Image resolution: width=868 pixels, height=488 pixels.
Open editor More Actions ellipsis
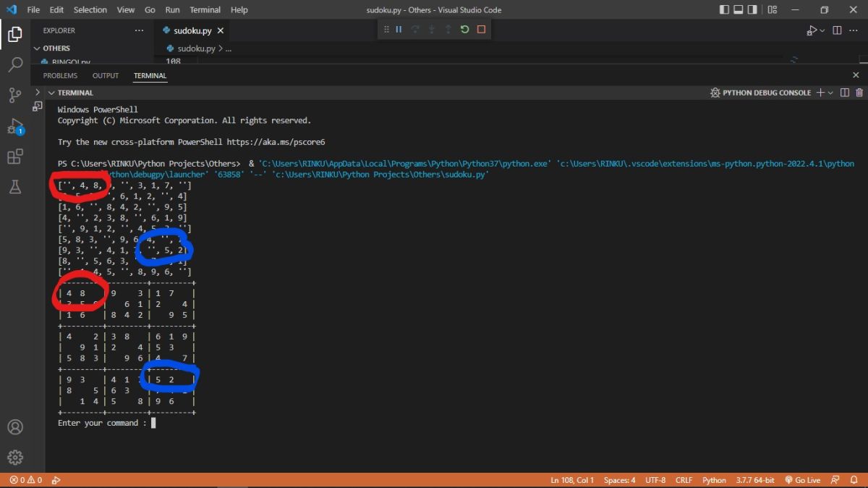point(855,30)
